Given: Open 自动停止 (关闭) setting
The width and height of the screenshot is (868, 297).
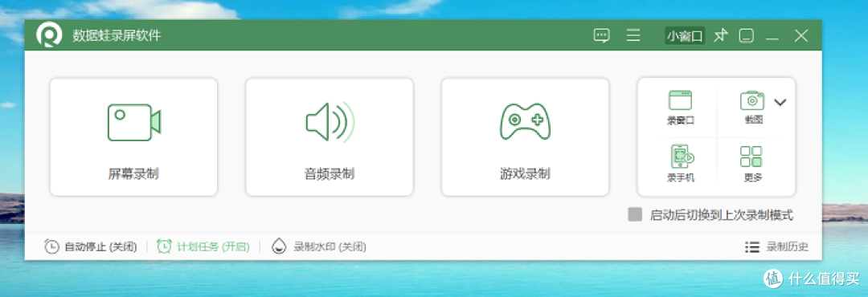Looking at the screenshot, I should click(x=91, y=246).
